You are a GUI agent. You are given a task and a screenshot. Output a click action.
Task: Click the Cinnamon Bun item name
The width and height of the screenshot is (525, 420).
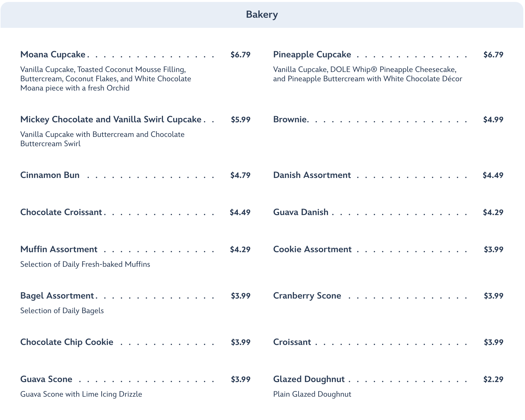coord(50,175)
